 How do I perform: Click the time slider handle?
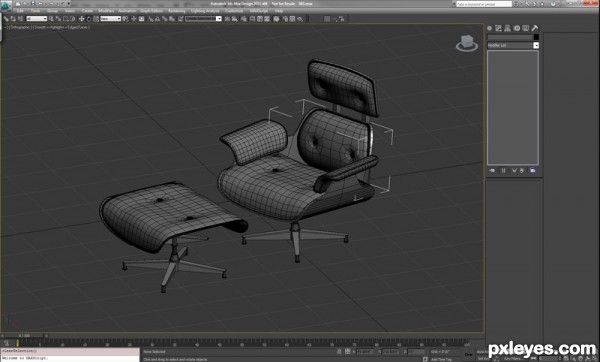coord(24,336)
